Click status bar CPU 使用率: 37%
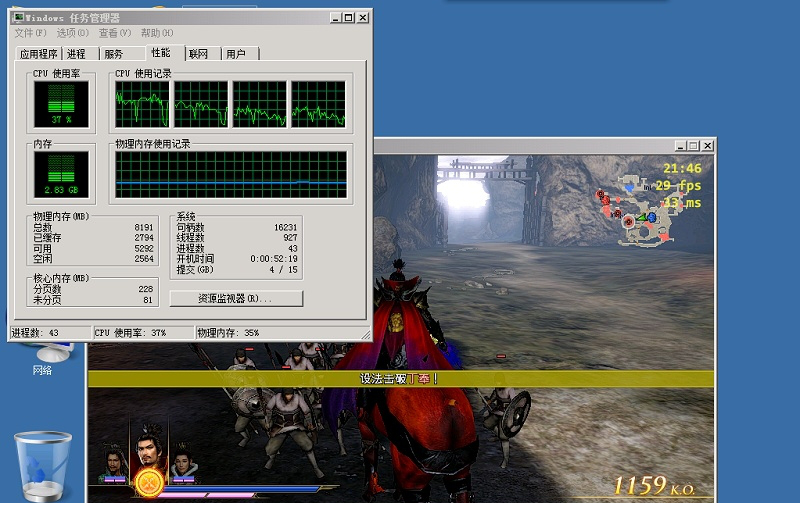 pos(144,333)
